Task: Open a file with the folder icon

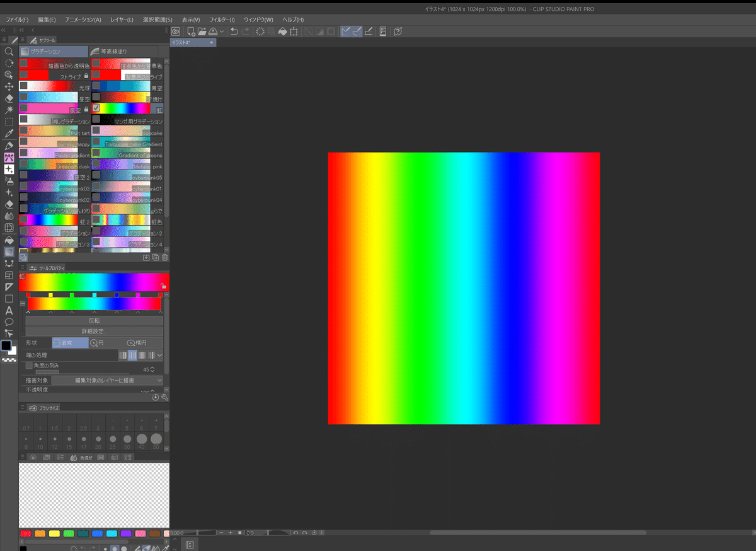Action: [x=202, y=31]
